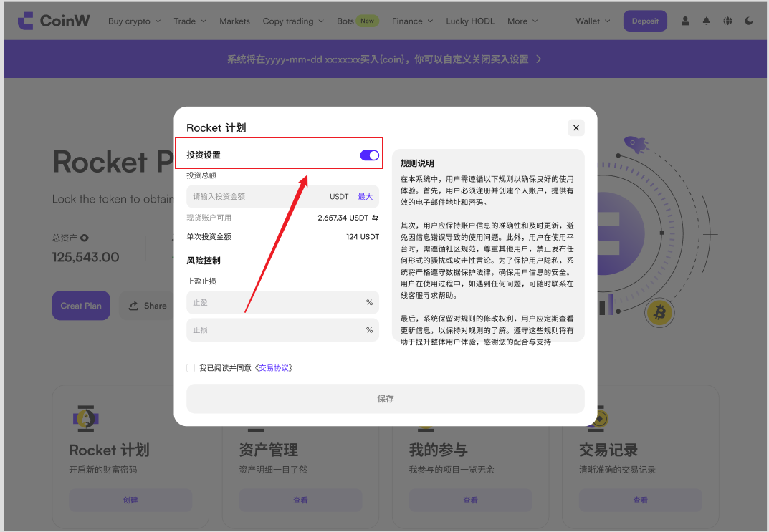Switch to dark mode moon icon
769x532 pixels.
[x=749, y=21]
